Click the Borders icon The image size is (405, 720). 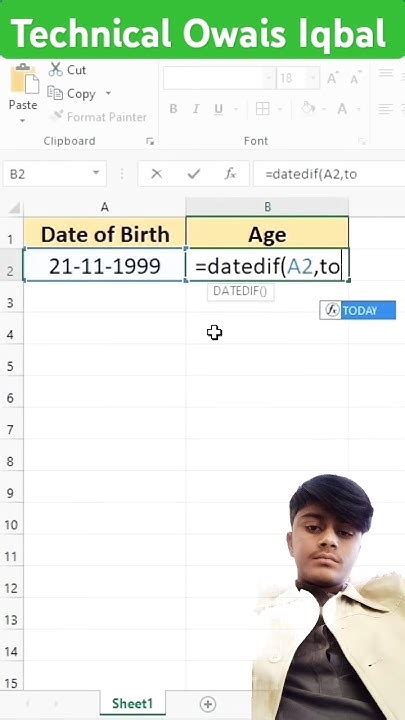[x=263, y=109]
